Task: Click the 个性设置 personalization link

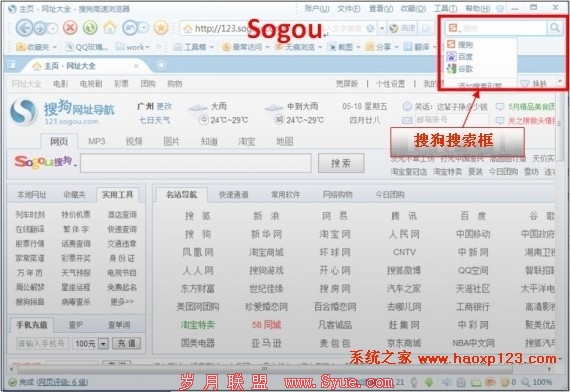Action: (390, 84)
